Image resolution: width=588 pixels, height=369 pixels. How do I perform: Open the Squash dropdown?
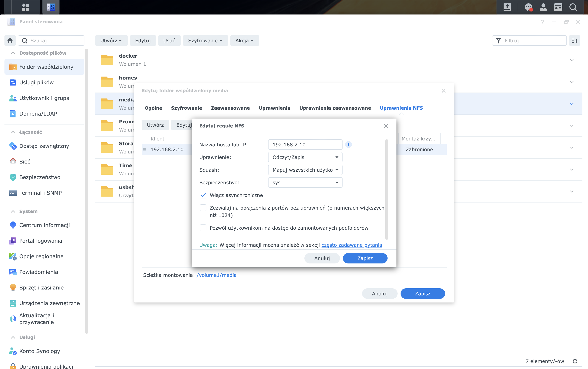(305, 170)
